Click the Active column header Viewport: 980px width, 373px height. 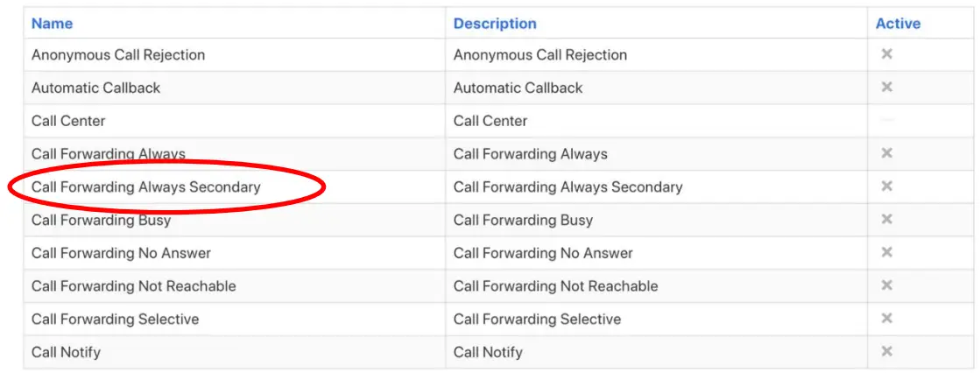point(898,24)
